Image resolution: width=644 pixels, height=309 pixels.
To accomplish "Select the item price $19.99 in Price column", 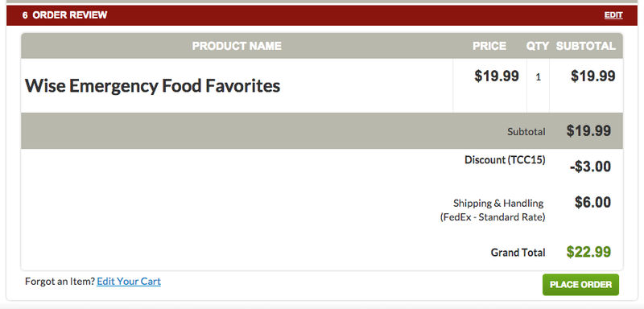I will pyautogui.click(x=497, y=76).
